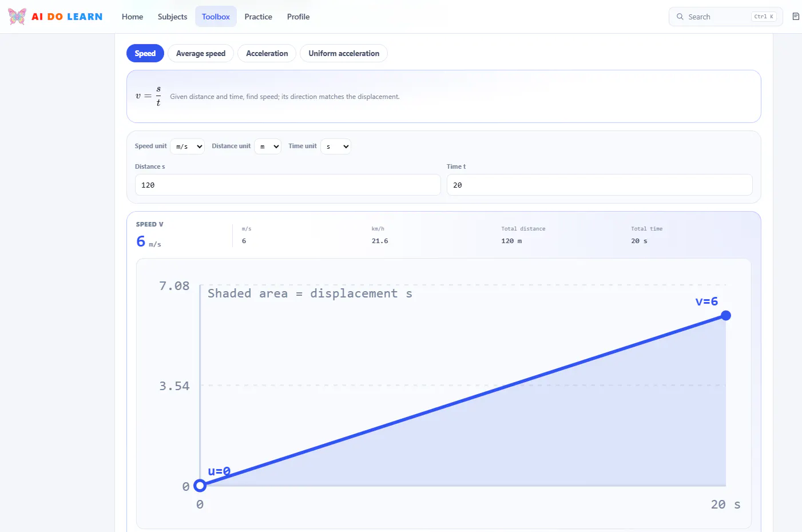802x532 pixels.
Task: Click the 'Shaded area = displacement s' label
Action: (x=309, y=293)
